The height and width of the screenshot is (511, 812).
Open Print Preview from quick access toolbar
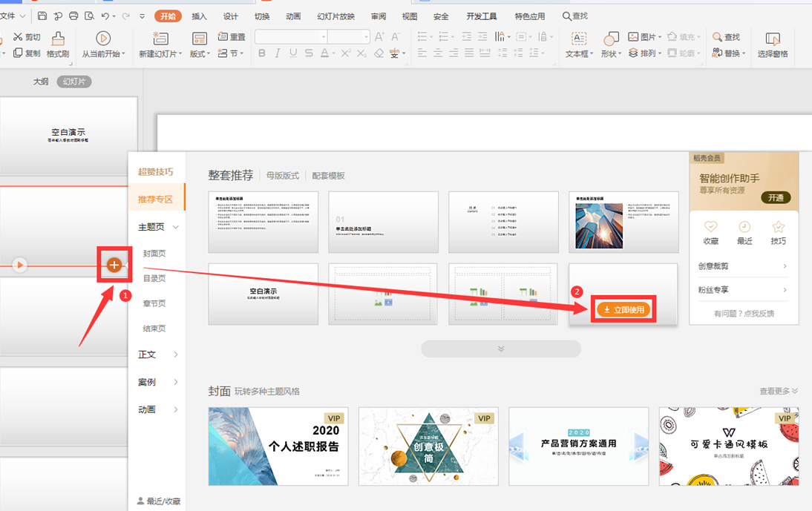[89, 16]
